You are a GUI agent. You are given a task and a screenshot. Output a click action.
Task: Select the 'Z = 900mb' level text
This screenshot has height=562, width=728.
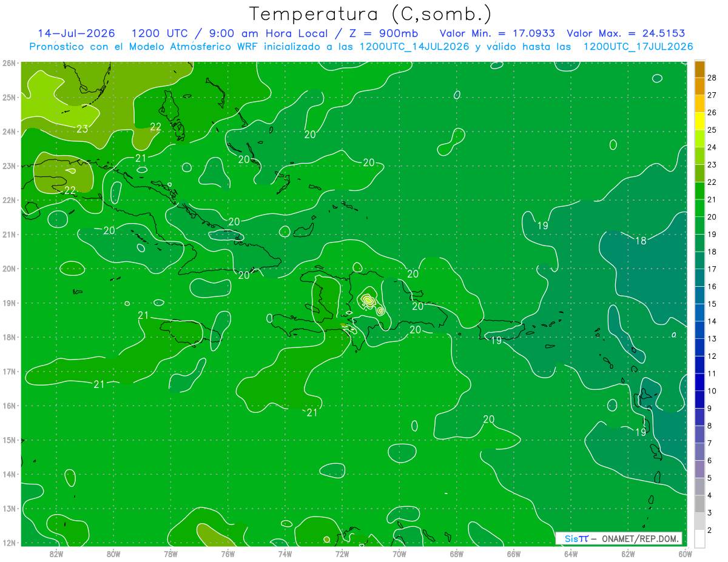point(383,33)
